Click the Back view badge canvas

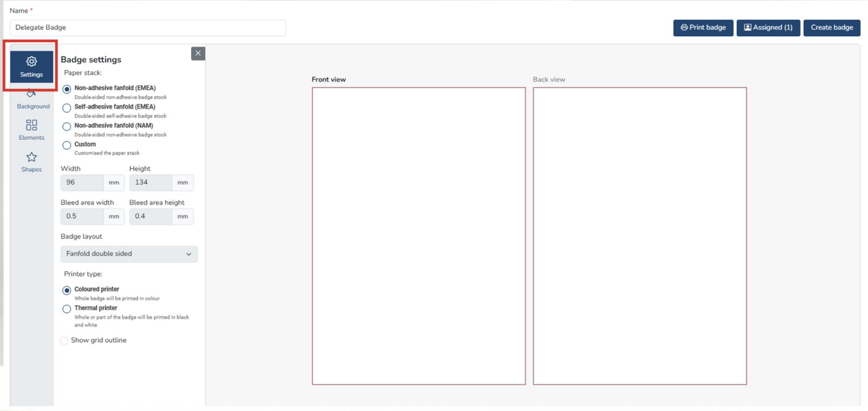pyautogui.click(x=640, y=236)
